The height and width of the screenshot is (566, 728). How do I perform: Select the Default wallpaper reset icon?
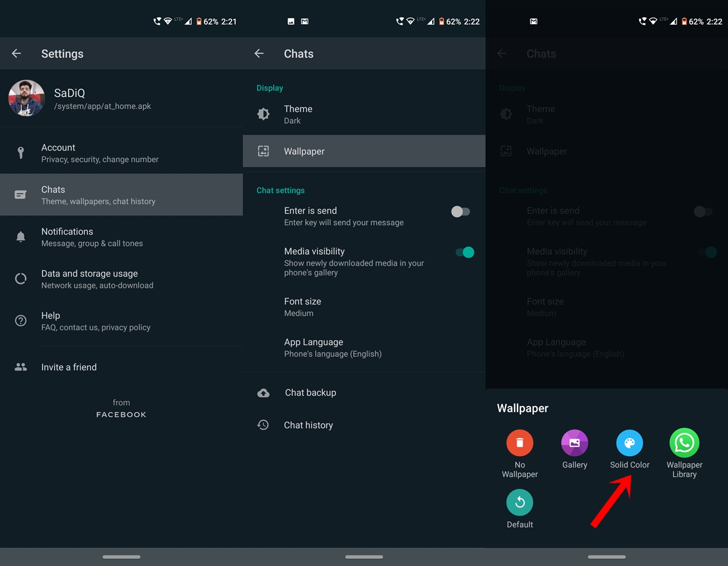point(520,502)
